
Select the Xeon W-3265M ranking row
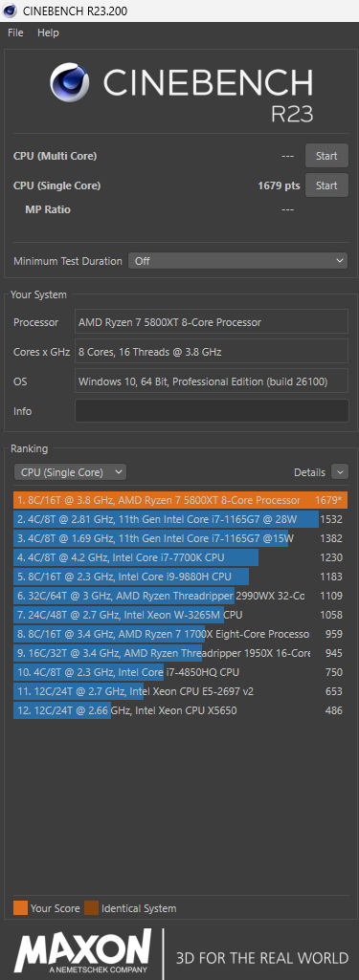(x=180, y=615)
